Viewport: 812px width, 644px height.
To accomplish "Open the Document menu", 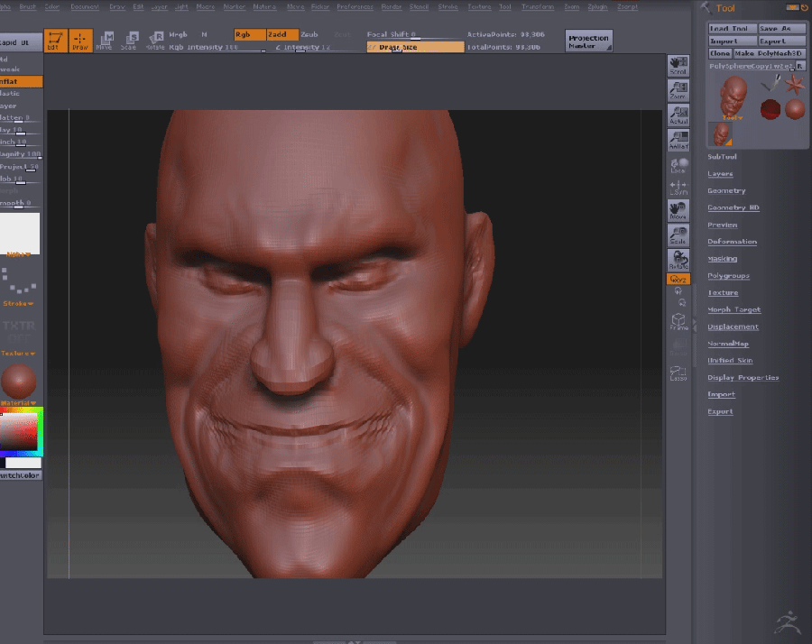I will pyautogui.click(x=85, y=6).
